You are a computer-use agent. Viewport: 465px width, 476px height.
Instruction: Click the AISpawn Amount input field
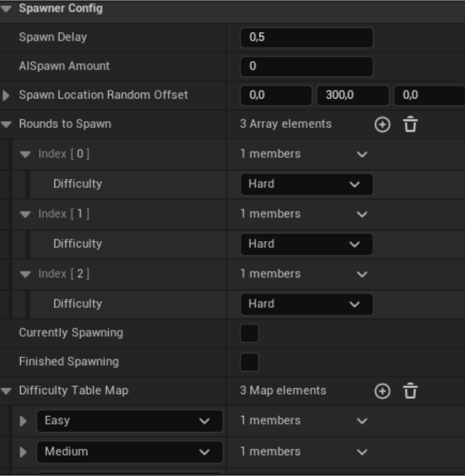click(x=306, y=66)
